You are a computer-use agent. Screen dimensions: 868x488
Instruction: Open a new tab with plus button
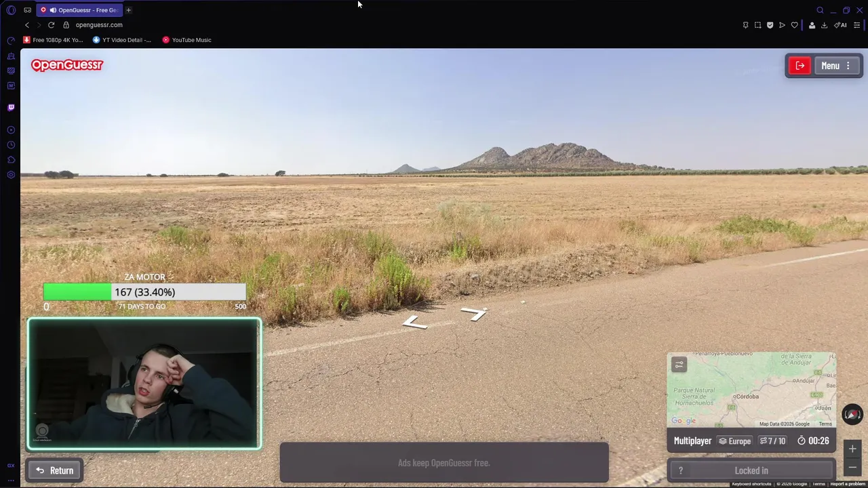(128, 10)
